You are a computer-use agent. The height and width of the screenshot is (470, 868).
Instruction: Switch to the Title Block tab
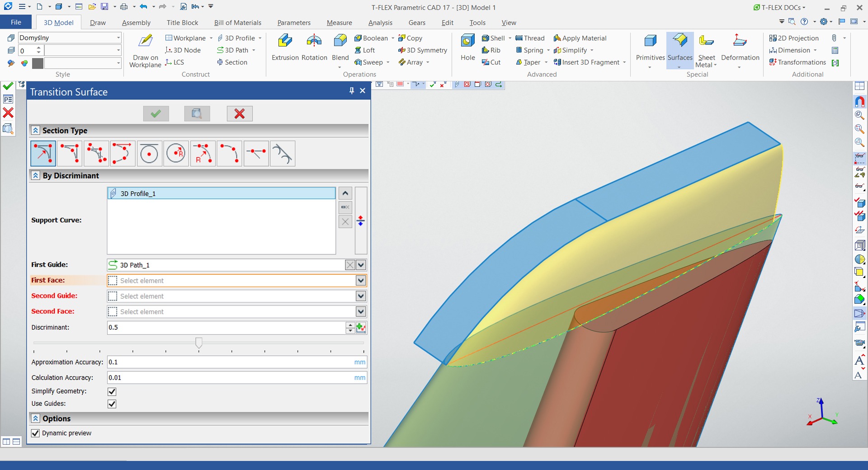click(182, 23)
